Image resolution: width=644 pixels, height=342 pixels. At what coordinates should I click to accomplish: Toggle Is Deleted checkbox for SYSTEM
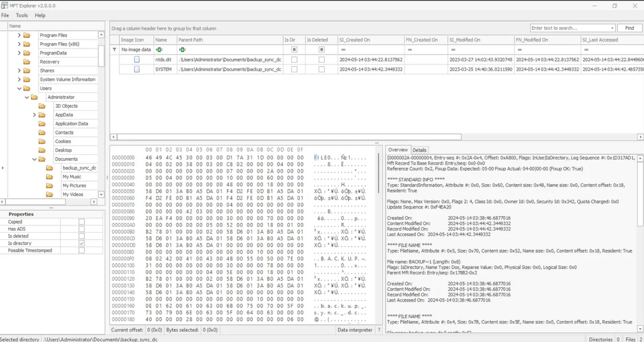(321, 69)
